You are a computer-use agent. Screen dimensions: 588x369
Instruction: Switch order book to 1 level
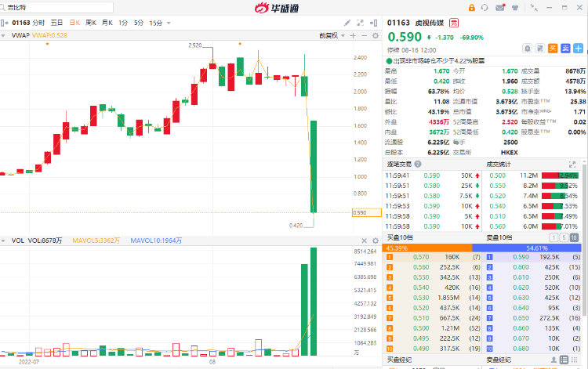[554, 237]
